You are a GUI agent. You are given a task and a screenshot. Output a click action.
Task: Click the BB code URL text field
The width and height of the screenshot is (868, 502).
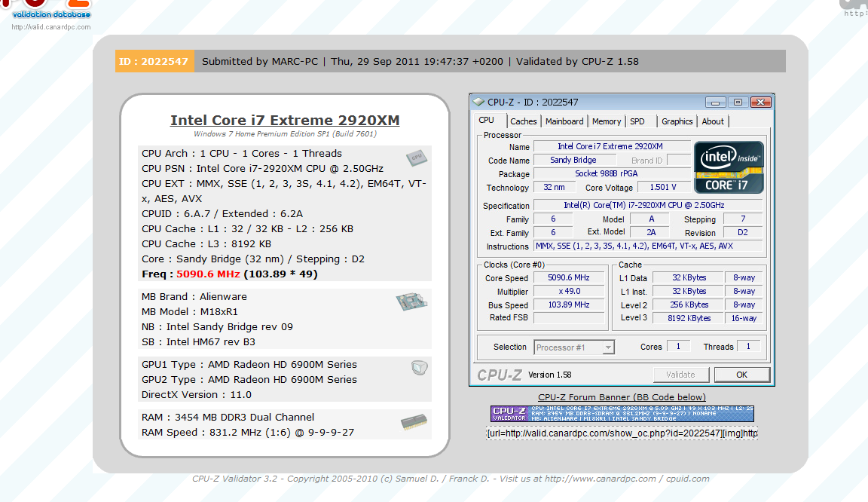coord(622,433)
